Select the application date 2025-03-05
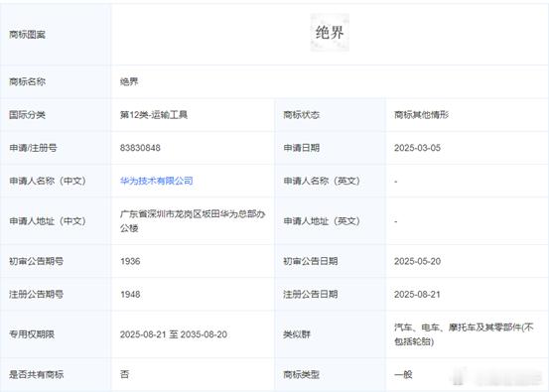 click(417, 148)
